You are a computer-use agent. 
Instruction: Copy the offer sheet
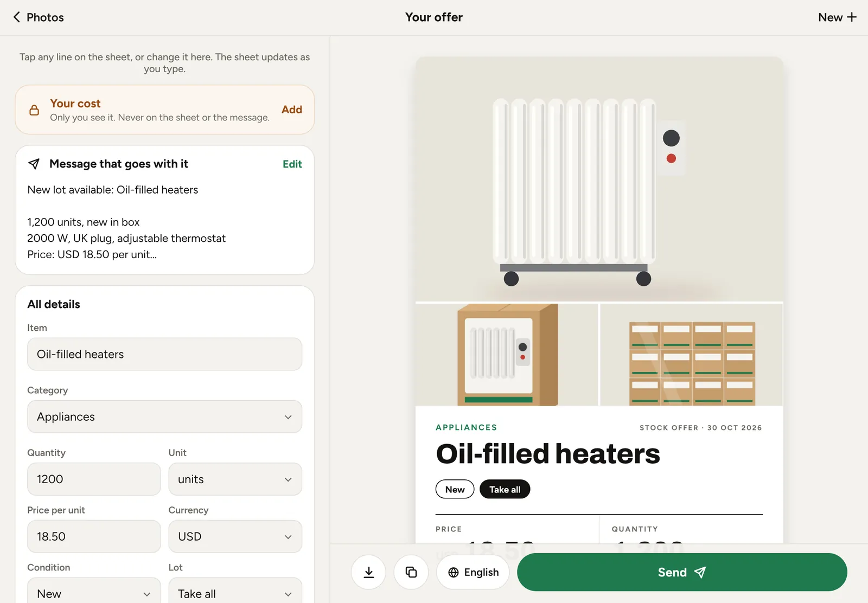click(411, 572)
